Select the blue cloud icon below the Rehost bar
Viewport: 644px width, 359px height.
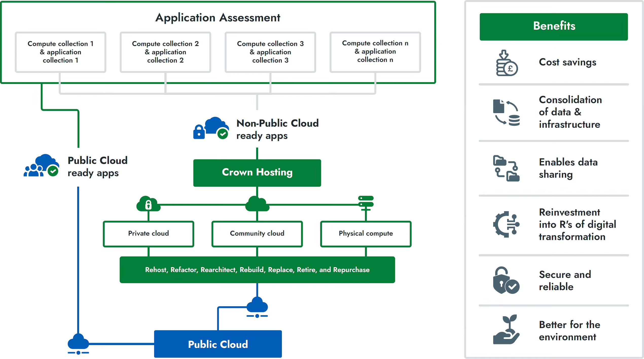pyautogui.click(x=257, y=307)
